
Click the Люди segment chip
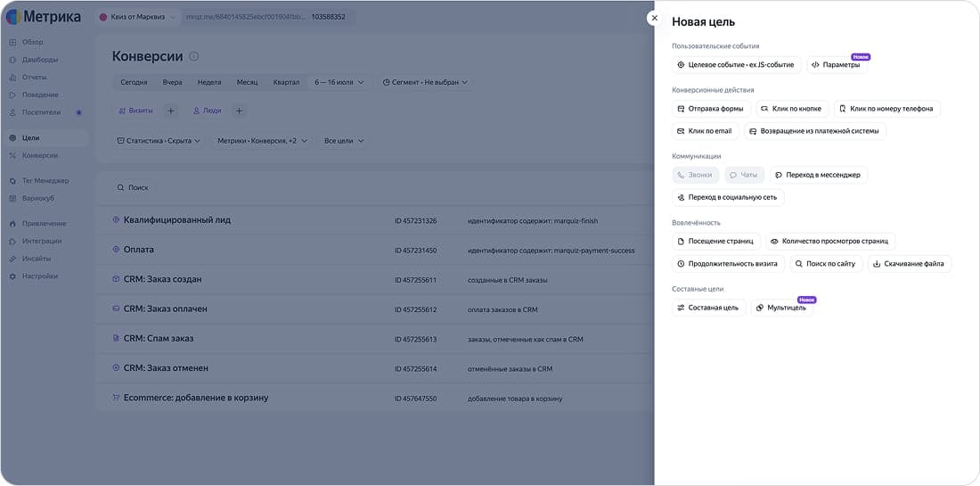(x=207, y=111)
